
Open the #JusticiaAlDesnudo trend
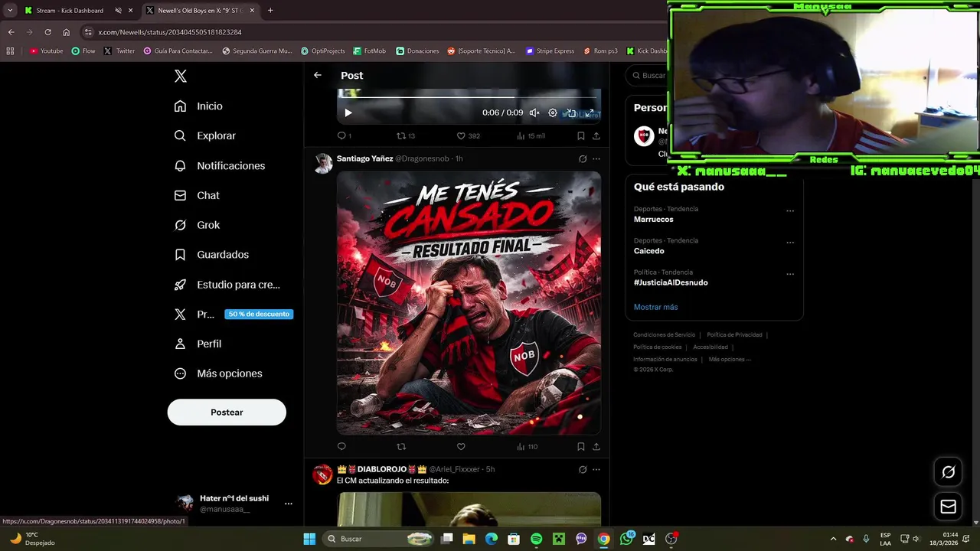(671, 282)
